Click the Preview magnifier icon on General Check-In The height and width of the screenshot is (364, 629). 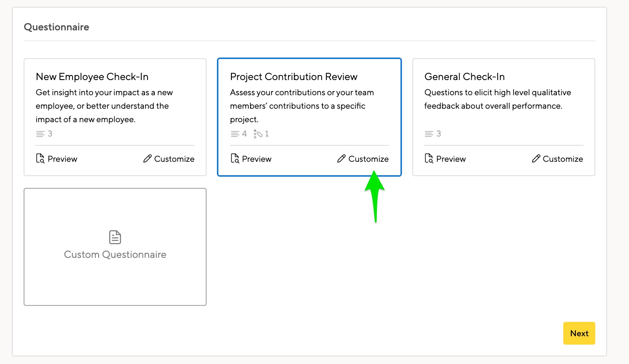[x=428, y=158]
